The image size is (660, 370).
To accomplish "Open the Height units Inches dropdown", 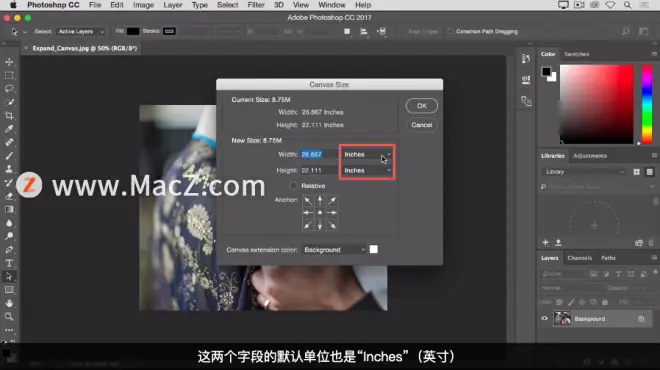I will (367, 170).
